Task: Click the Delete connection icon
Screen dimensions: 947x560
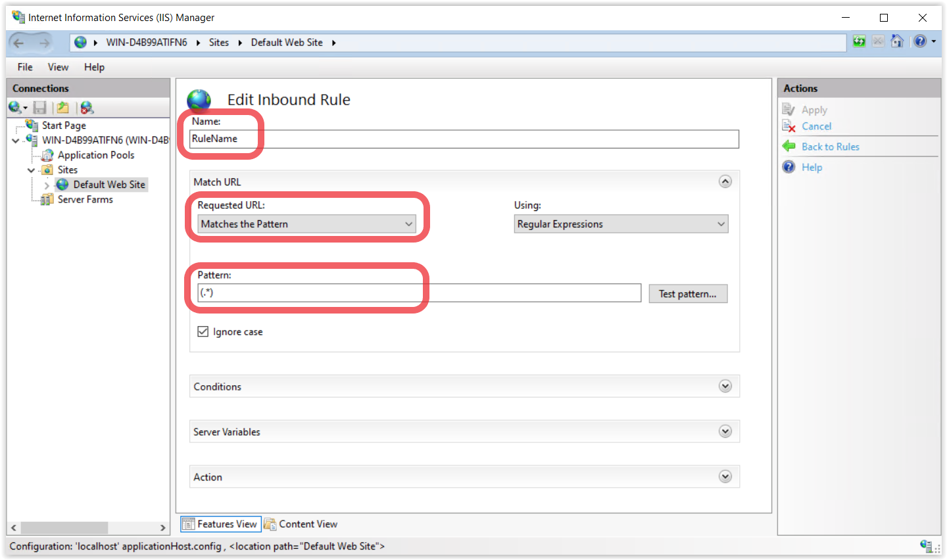Action: [86, 107]
